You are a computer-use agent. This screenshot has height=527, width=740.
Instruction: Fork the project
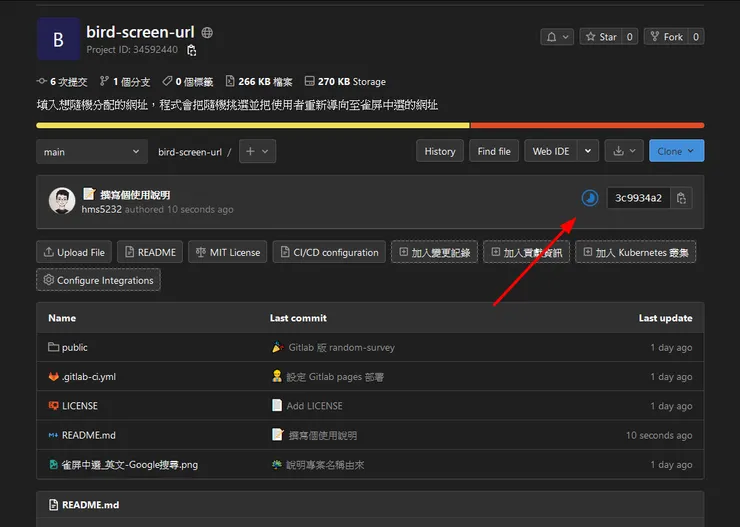click(x=666, y=37)
